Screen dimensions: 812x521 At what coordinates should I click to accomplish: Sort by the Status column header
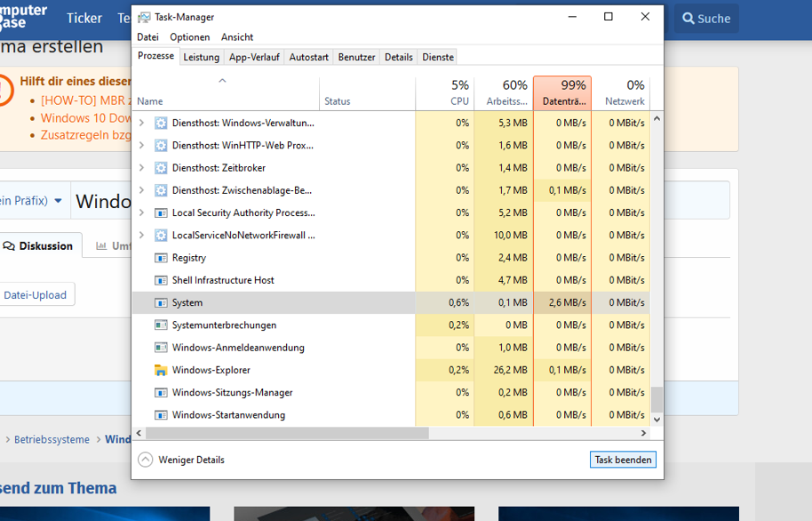367,92
